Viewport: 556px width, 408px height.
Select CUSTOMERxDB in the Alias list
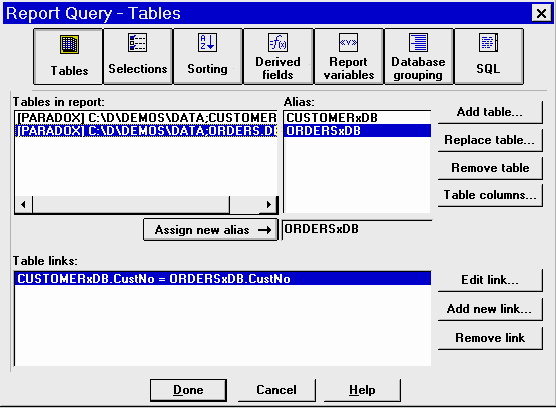pos(357,117)
